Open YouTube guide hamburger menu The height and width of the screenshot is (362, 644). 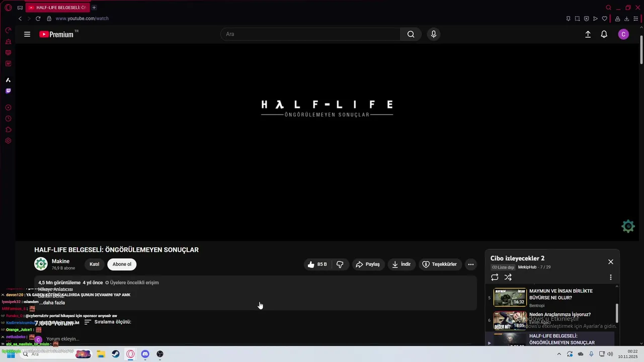click(27, 34)
